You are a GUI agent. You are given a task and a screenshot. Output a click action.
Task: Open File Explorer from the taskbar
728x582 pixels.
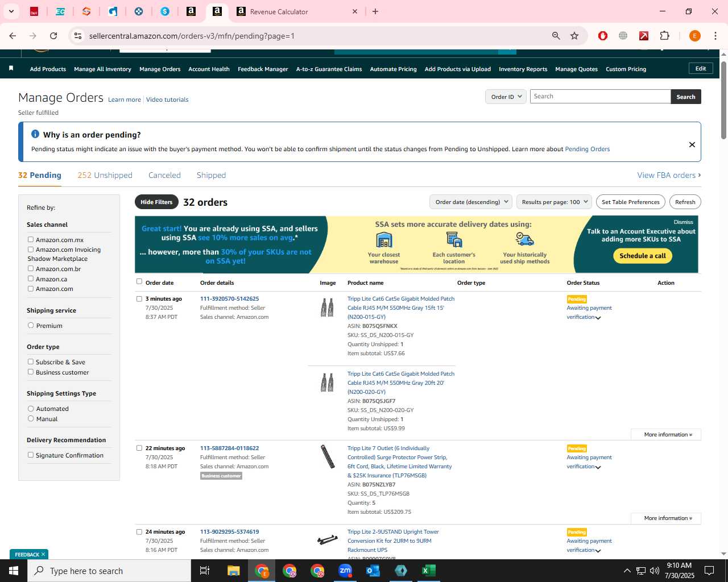[234, 571]
